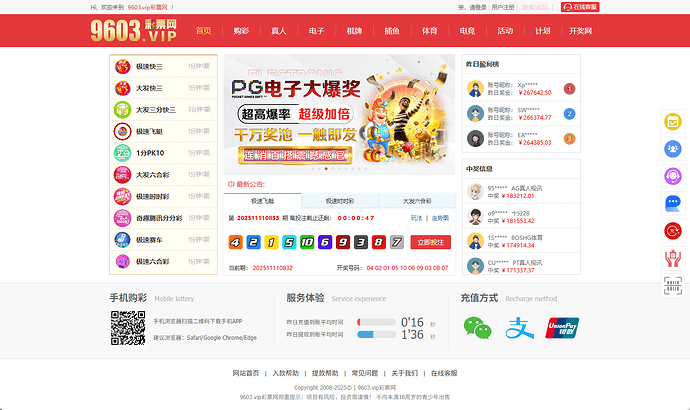Click the mobile app QR code image
Image resolution: width=690 pixels, height=410 pixels.
pos(127,328)
